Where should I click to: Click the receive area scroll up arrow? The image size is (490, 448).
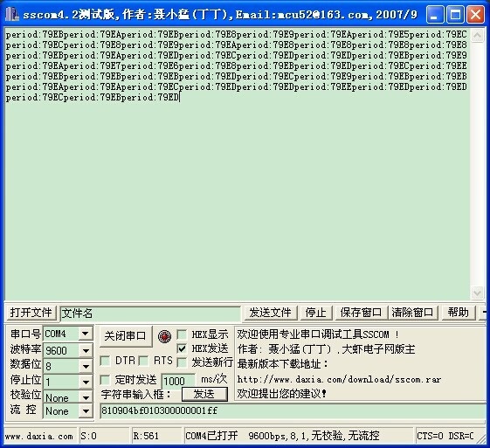pos(477,35)
